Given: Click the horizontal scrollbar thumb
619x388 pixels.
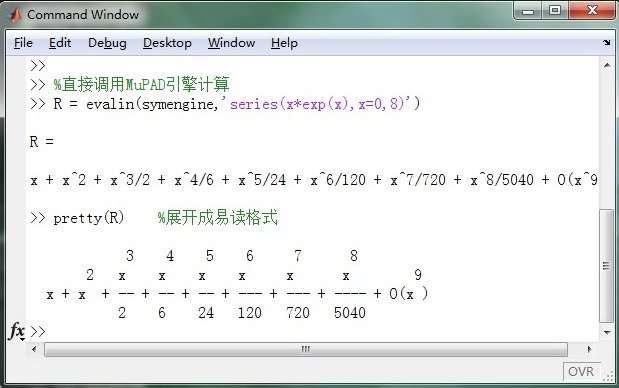Looking at the screenshot, I should [306, 349].
